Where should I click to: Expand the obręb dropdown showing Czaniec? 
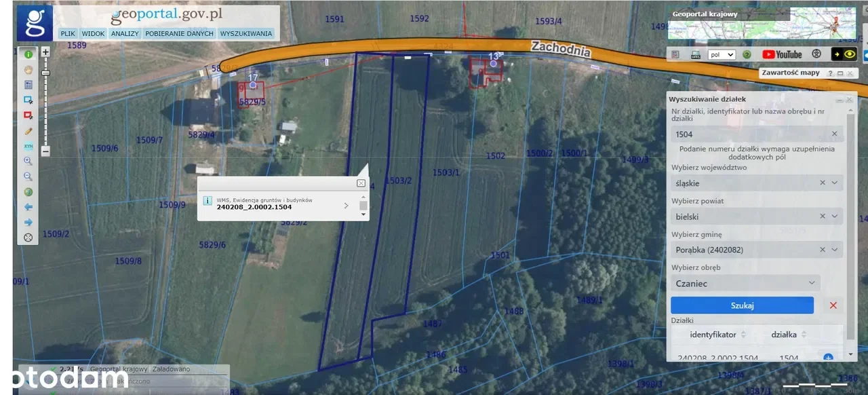[812, 283]
